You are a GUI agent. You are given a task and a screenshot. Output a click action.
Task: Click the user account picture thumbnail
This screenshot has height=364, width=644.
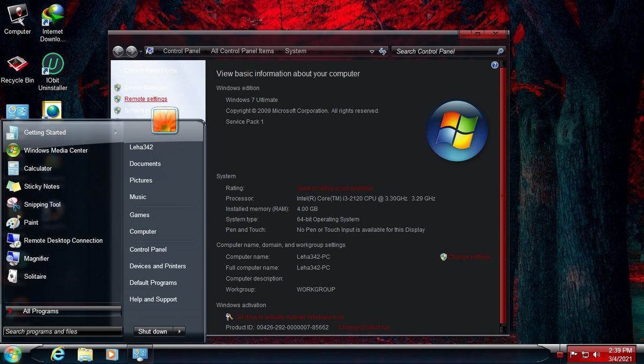165,120
